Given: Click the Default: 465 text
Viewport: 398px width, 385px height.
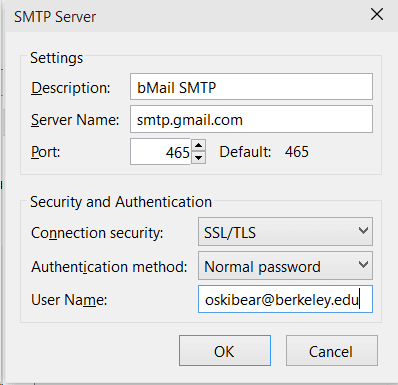Looking at the screenshot, I should (x=264, y=152).
